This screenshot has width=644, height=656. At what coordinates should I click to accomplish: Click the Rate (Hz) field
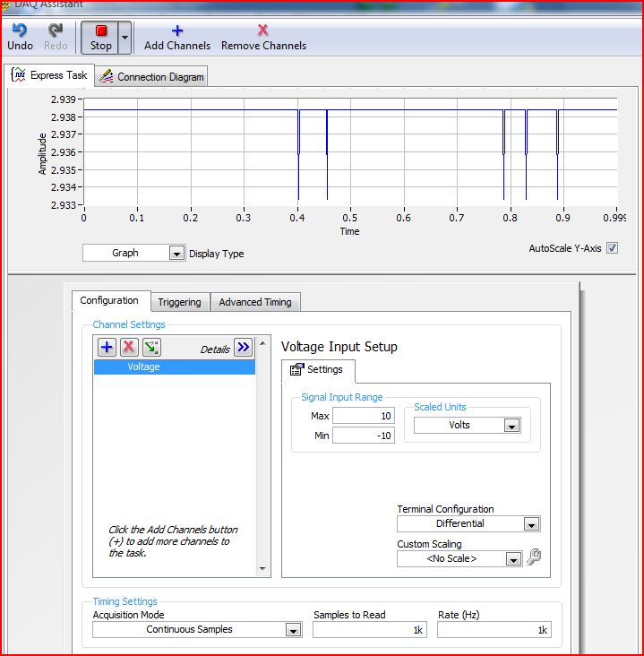pyautogui.click(x=494, y=630)
